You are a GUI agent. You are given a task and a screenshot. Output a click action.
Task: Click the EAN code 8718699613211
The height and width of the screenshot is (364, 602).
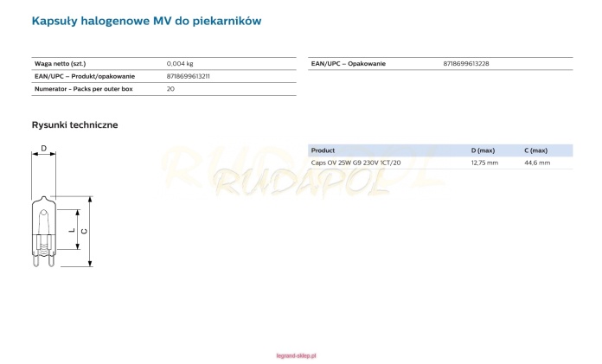pos(188,76)
